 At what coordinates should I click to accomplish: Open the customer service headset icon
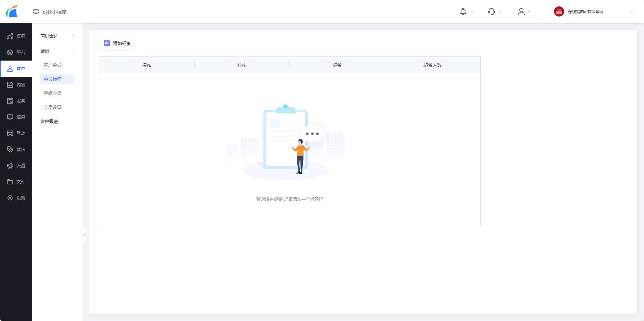pos(491,12)
